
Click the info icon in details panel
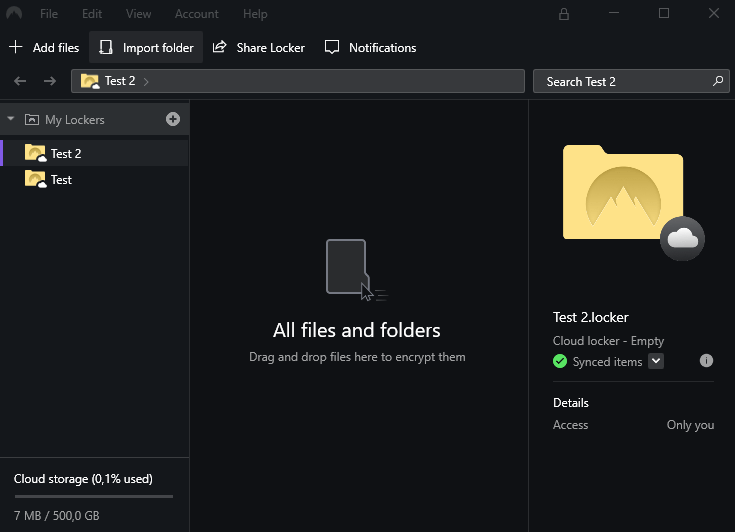[706, 360]
